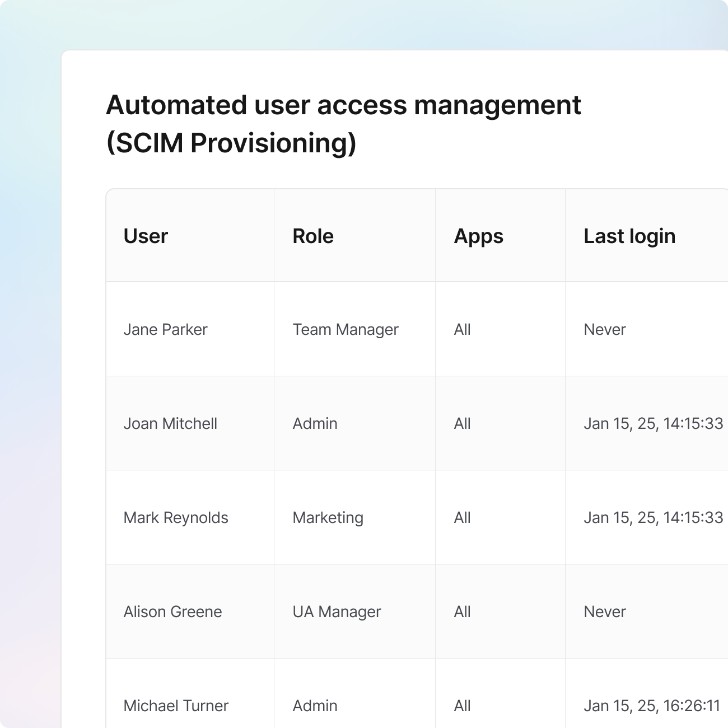Click Alison Greene's Never login entry
This screenshot has height=728, width=728.
point(604,612)
